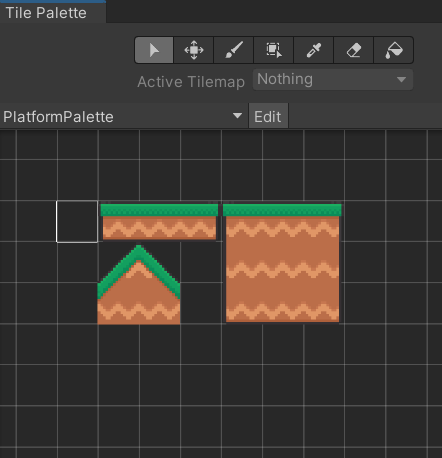Image resolution: width=442 pixels, height=458 pixels.
Task: Click the outlined empty palette cell
Action: click(77, 222)
